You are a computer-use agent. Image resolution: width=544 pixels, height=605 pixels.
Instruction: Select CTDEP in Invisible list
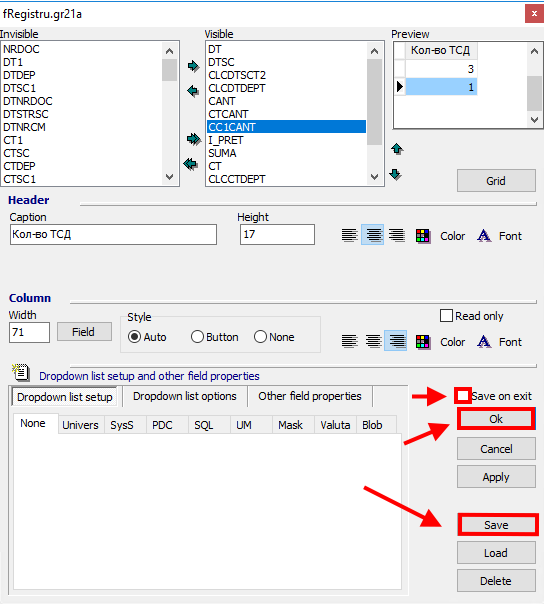point(83,166)
